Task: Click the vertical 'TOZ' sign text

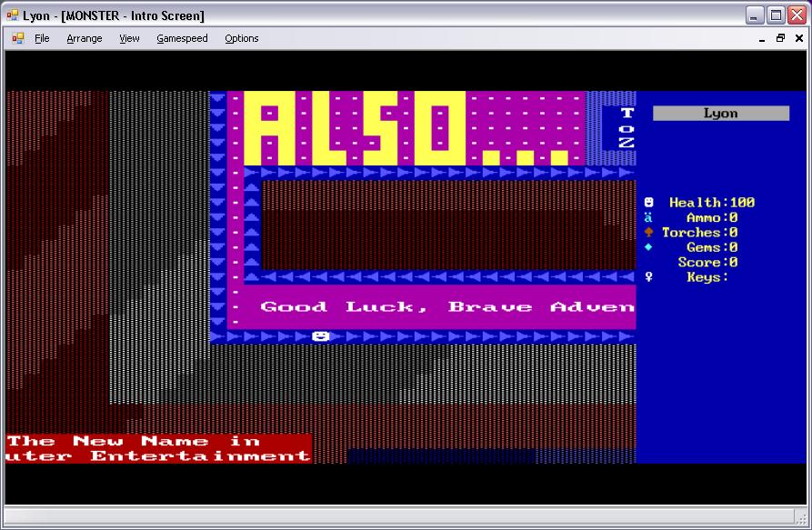Action: point(627,128)
